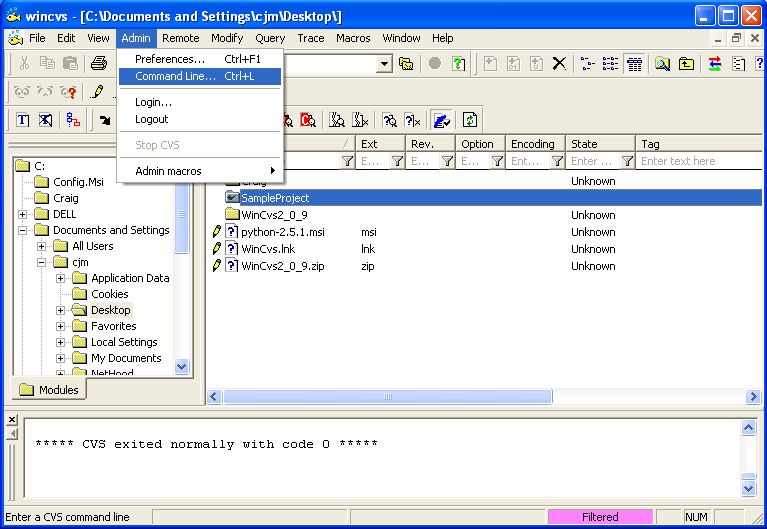Click the red C magnifier filter icon

[308, 120]
